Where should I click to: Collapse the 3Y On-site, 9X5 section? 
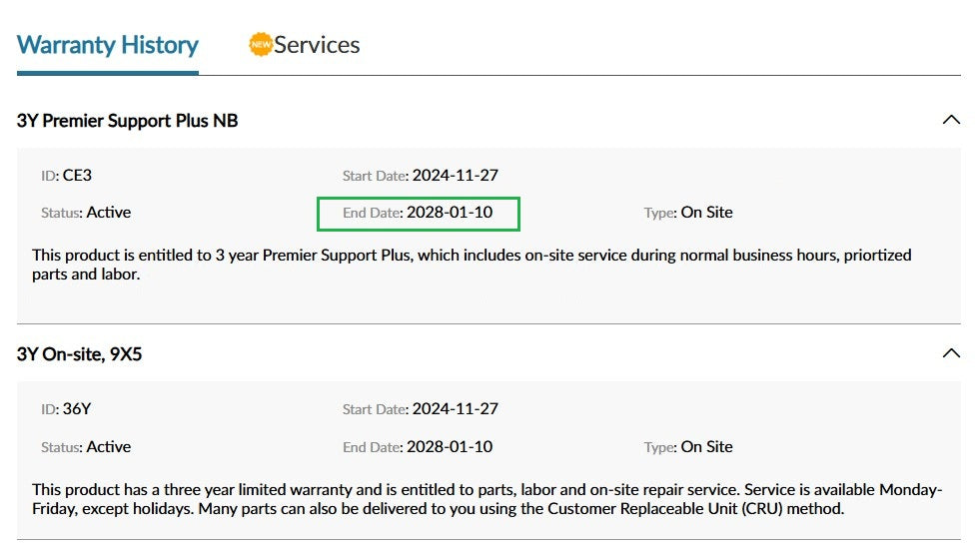pyautogui.click(x=951, y=353)
